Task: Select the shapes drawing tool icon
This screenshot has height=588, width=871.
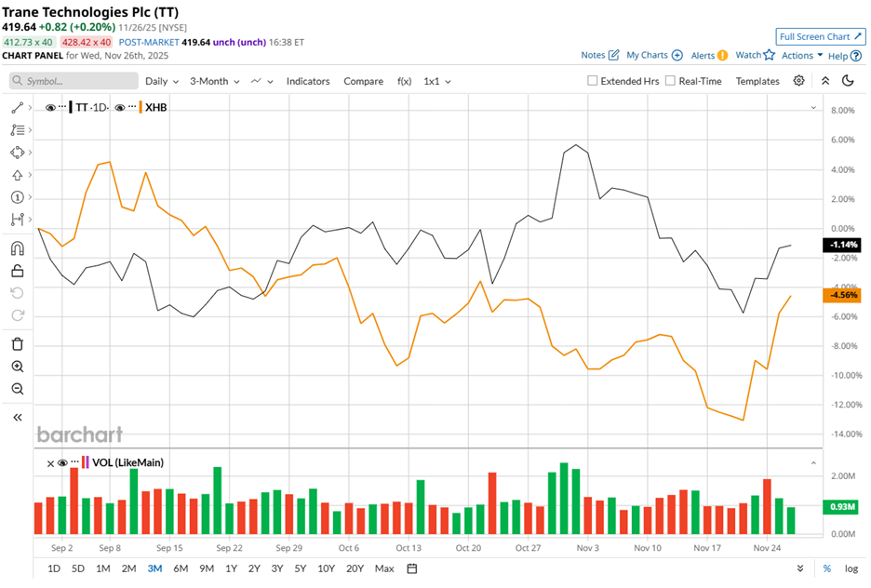Action: (x=18, y=153)
